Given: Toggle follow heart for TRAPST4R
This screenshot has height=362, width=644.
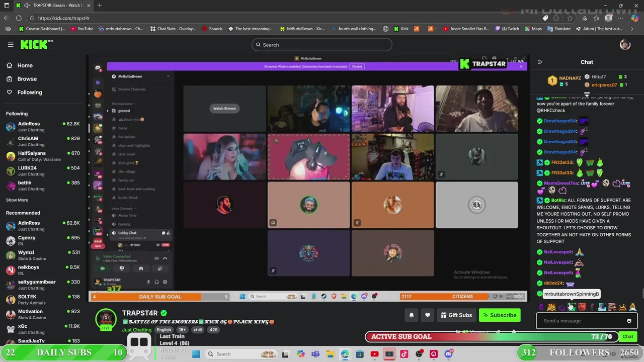Looking at the screenshot, I should 428,315.
